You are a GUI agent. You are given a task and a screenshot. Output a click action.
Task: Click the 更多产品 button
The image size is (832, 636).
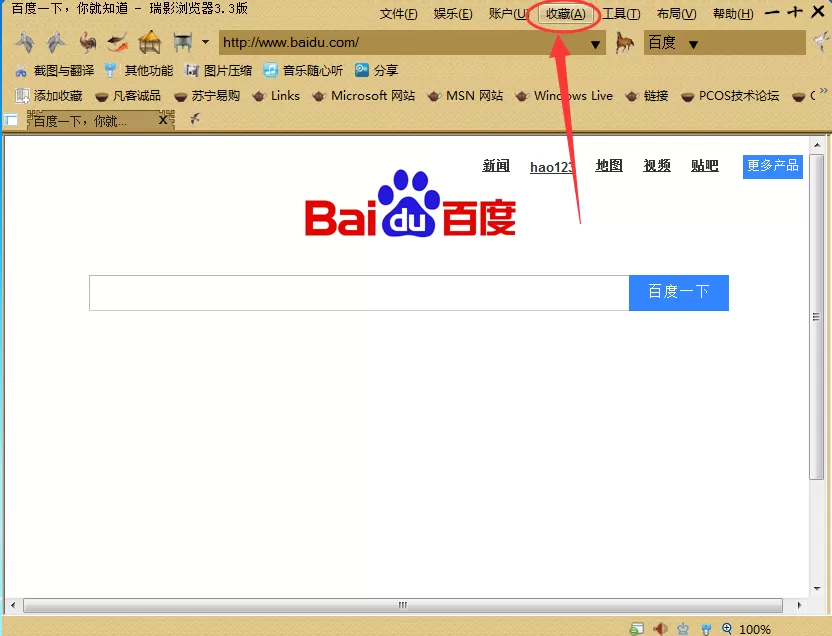pyautogui.click(x=773, y=167)
